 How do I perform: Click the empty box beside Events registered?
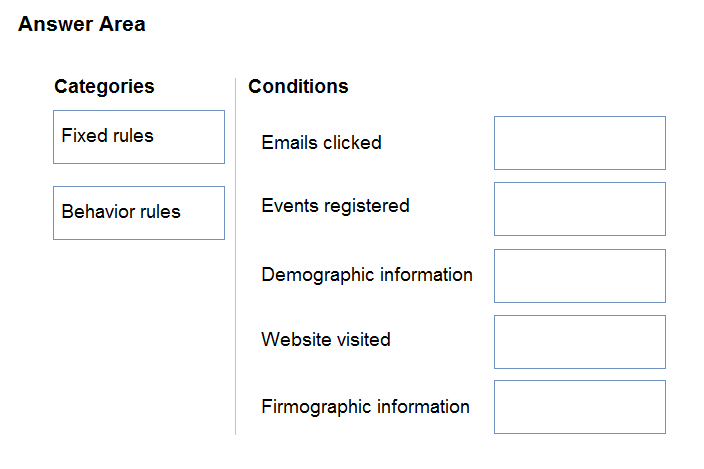tap(580, 209)
